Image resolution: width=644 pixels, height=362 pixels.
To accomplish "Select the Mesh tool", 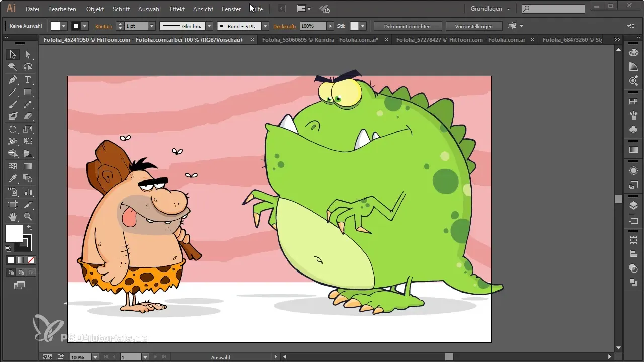I will [13, 166].
